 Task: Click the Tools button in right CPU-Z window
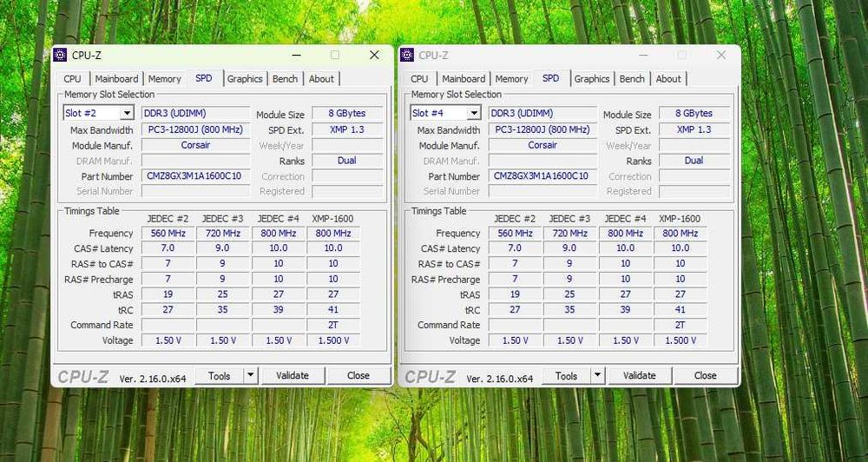[x=566, y=375]
